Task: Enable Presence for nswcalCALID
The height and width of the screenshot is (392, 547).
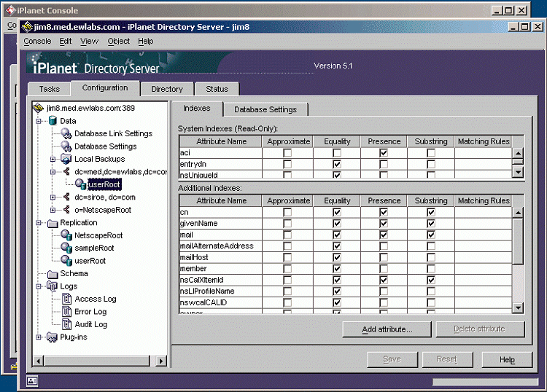Action: [384, 302]
